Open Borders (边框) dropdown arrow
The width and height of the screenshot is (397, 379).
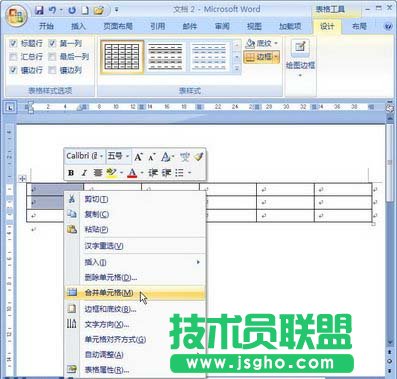click(276, 57)
